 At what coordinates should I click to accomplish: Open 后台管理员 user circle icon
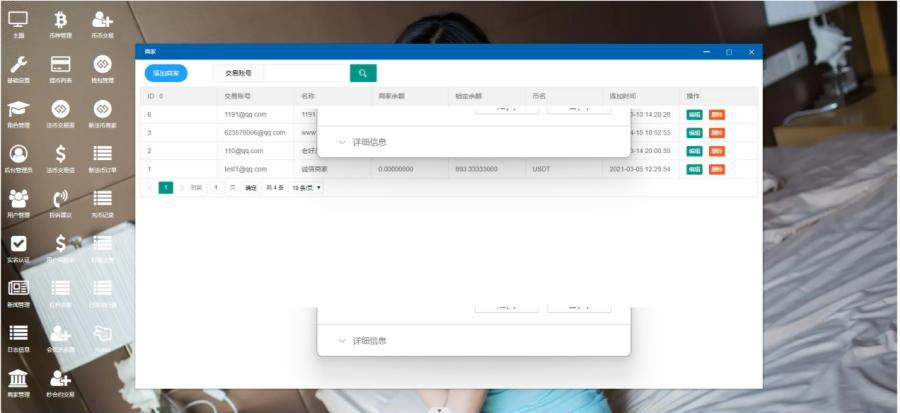point(18,155)
